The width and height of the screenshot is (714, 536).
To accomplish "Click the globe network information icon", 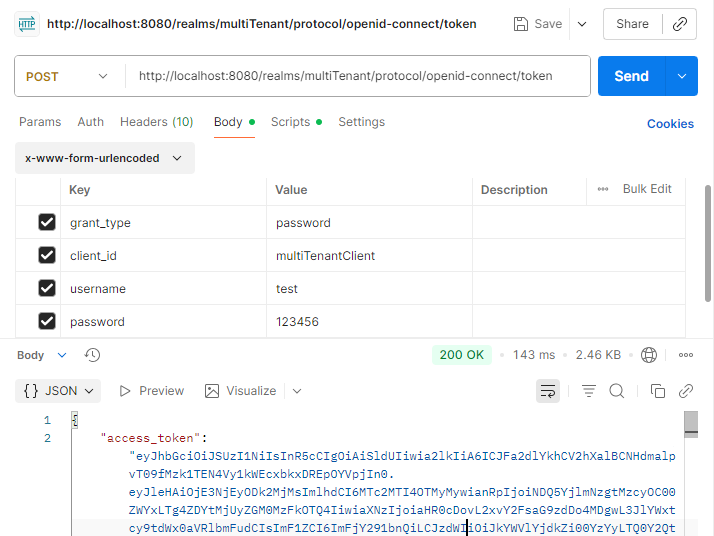I will coord(649,355).
